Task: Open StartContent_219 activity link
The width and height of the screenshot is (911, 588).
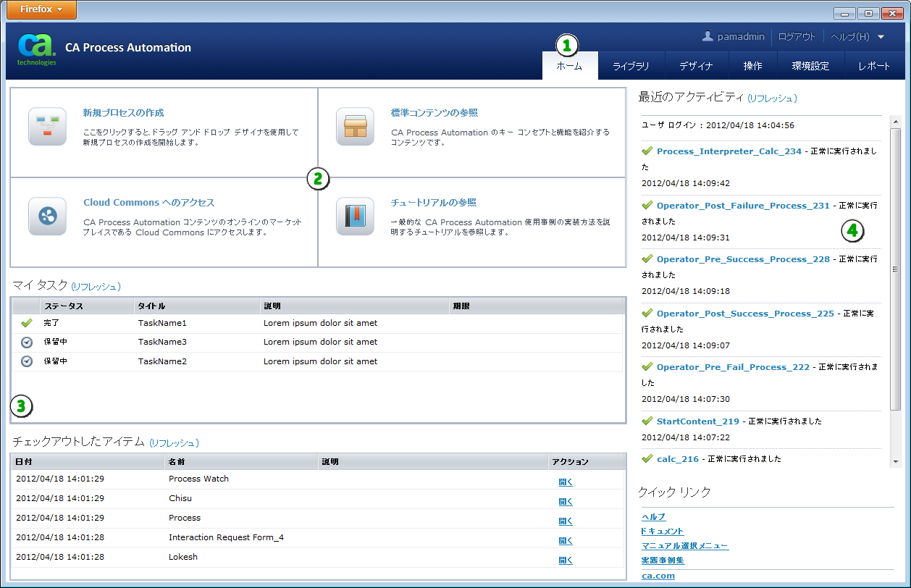Action: [x=698, y=421]
